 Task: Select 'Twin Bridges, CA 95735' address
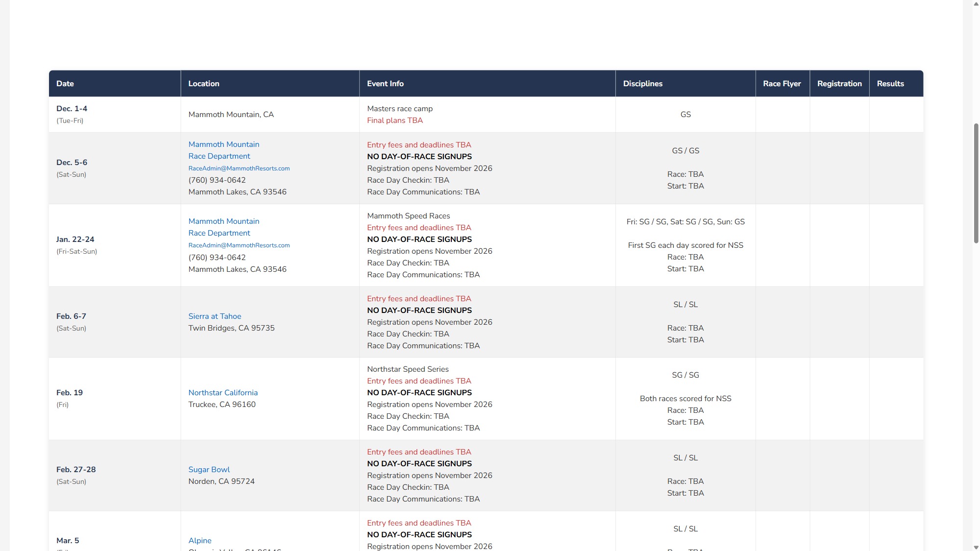click(x=231, y=328)
